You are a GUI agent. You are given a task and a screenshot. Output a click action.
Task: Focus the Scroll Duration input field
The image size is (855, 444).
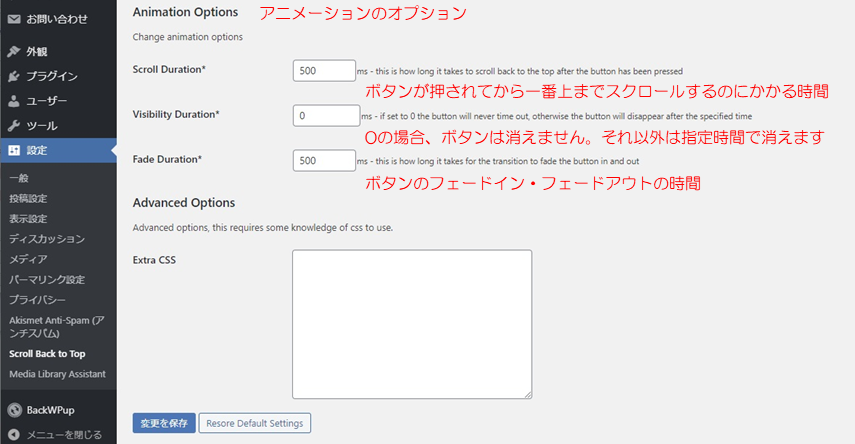point(324,71)
